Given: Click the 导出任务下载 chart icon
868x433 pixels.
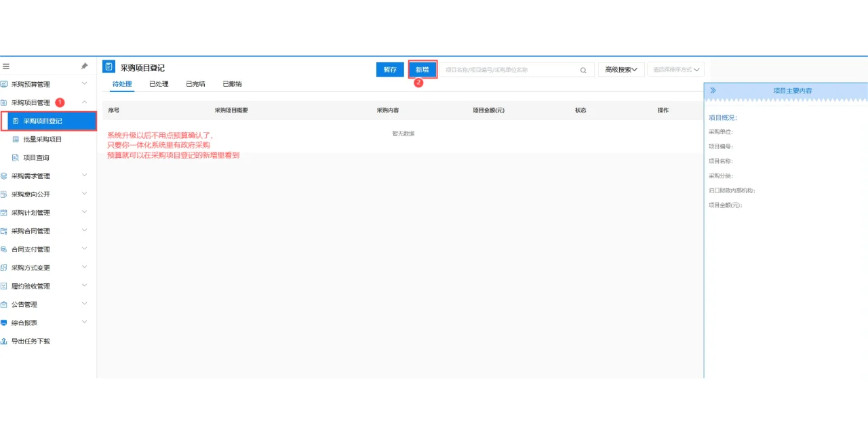Looking at the screenshot, I should (4, 341).
